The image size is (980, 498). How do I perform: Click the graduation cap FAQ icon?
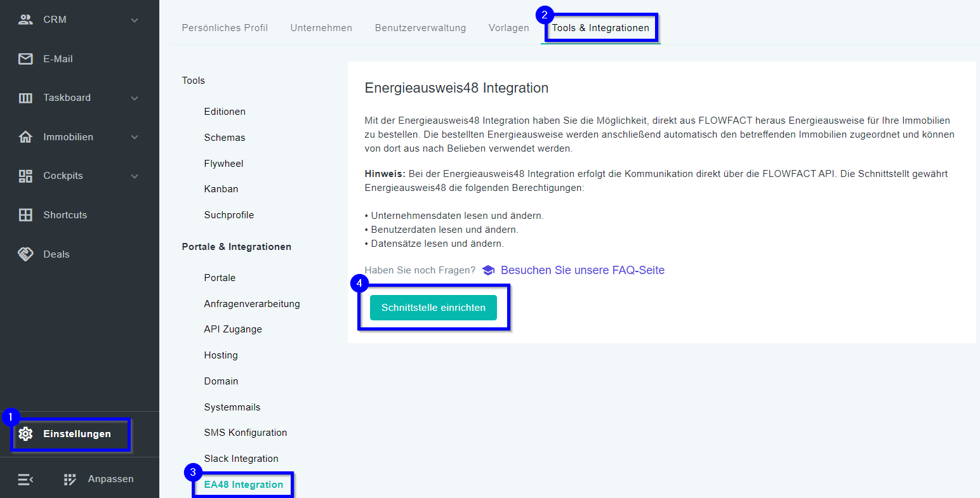coord(488,270)
